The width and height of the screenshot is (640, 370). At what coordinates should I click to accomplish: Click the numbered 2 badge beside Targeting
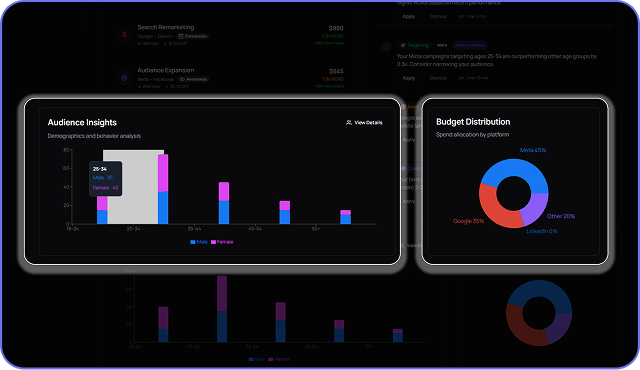coord(386,47)
